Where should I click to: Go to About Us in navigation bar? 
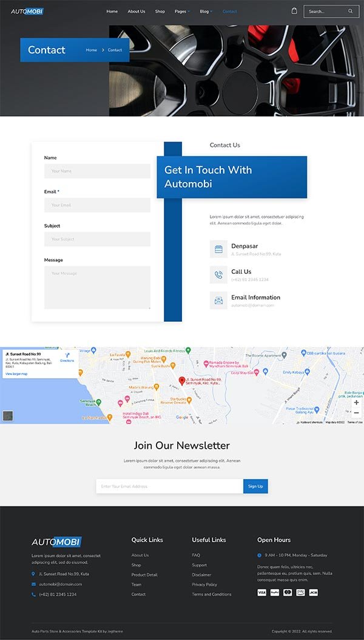(x=136, y=12)
